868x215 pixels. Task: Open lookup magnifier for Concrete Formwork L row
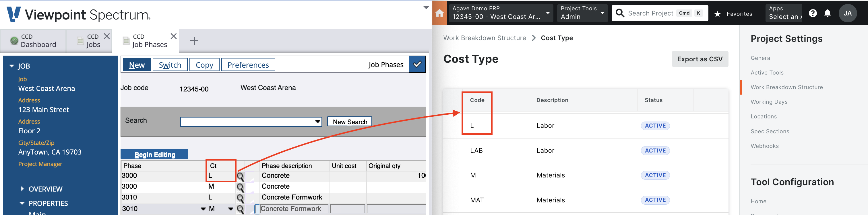tap(240, 198)
